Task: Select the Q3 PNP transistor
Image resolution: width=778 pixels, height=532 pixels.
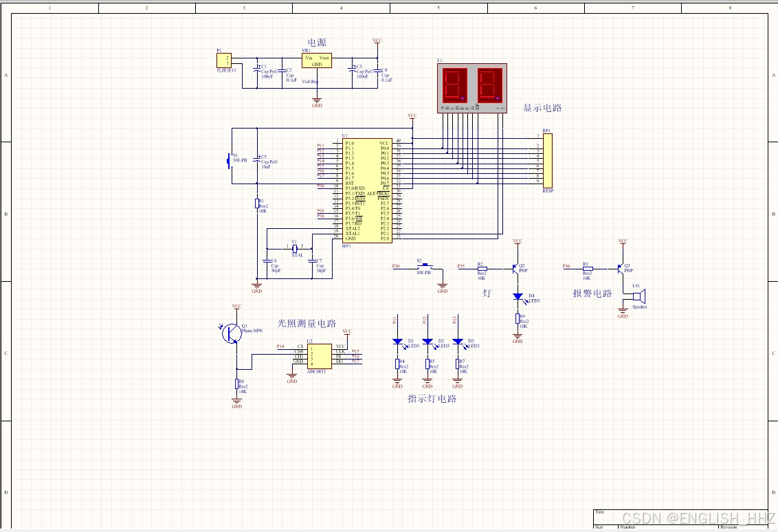Action: 621,269
